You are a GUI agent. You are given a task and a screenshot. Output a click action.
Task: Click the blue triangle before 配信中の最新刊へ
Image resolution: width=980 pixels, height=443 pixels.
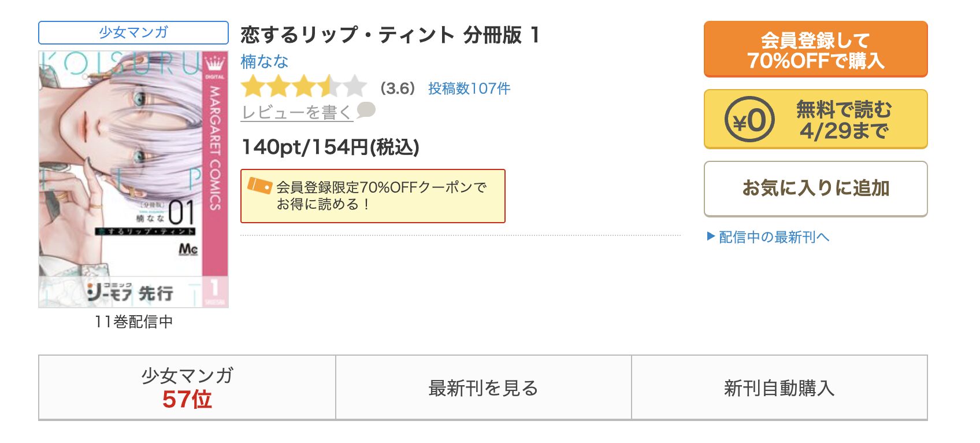coord(711,236)
